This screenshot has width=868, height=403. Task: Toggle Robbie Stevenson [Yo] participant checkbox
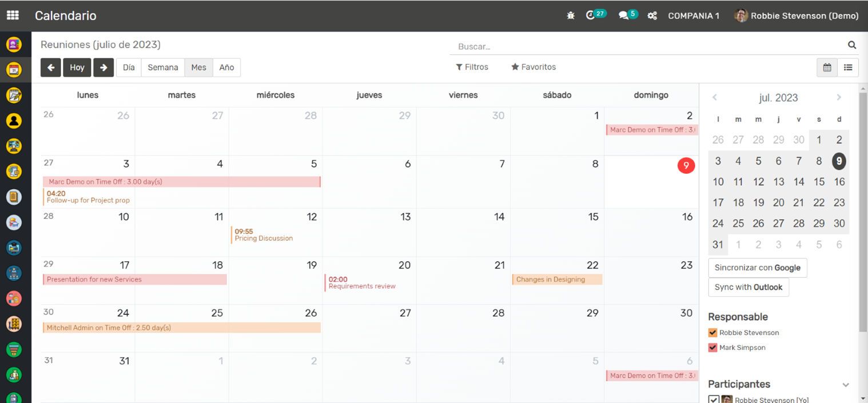713,400
